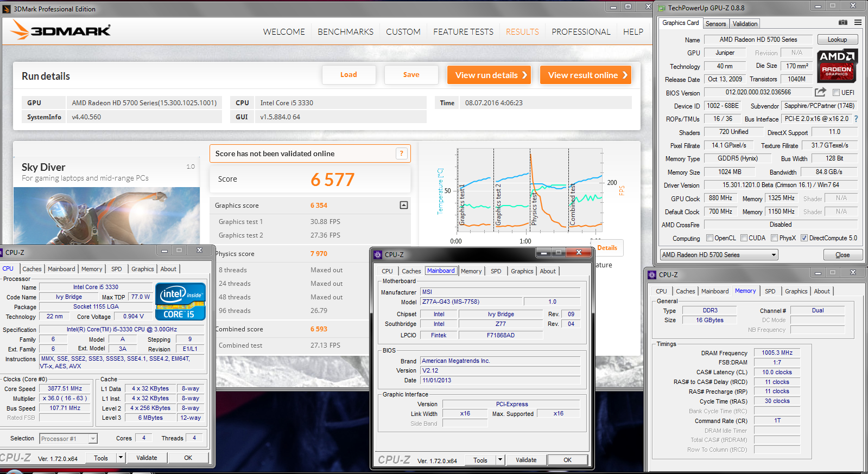Click View run details button

[489, 75]
